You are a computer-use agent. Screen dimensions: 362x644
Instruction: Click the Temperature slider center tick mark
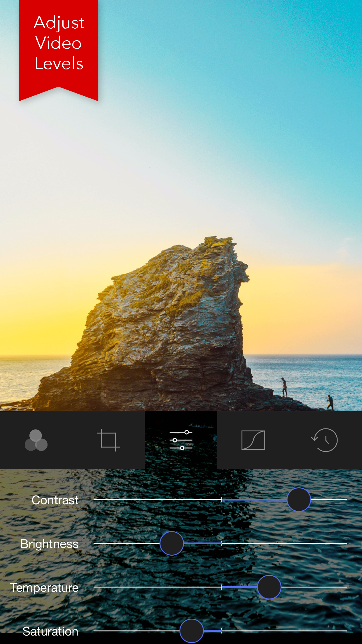221,587
